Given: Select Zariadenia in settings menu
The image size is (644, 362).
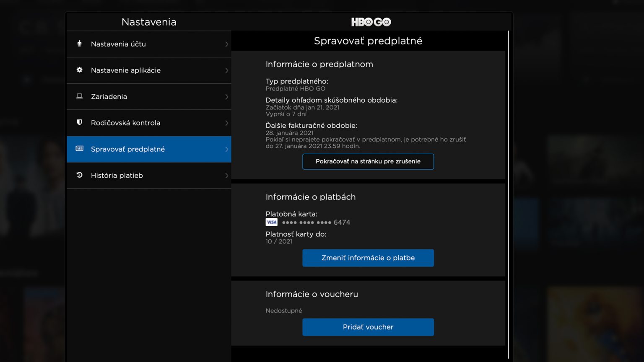Looking at the screenshot, I should (x=149, y=97).
